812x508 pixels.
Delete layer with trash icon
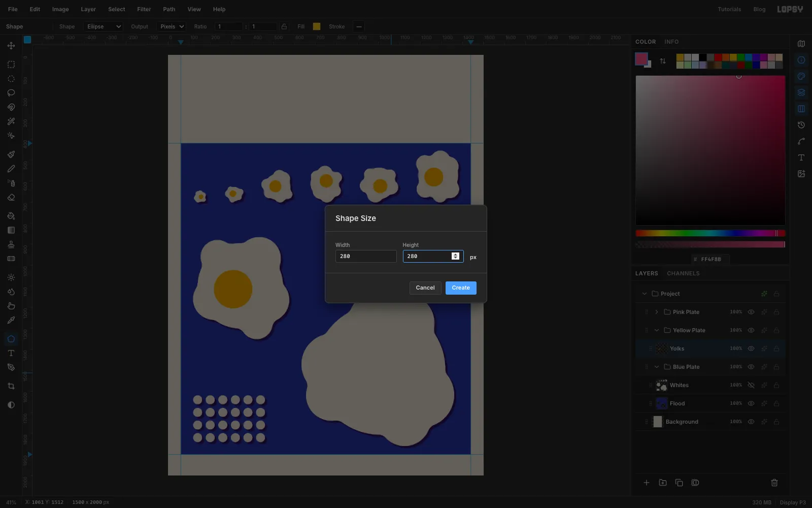[x=774, y=483]
